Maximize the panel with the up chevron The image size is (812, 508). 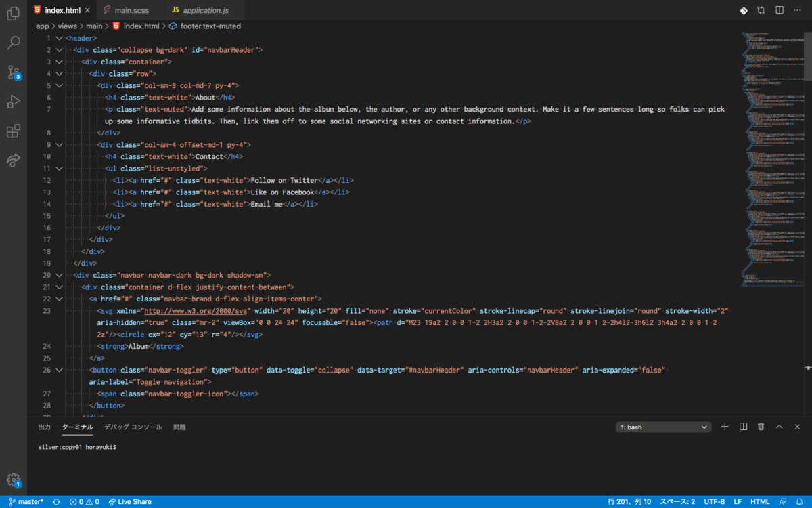[x=779, y=427]
